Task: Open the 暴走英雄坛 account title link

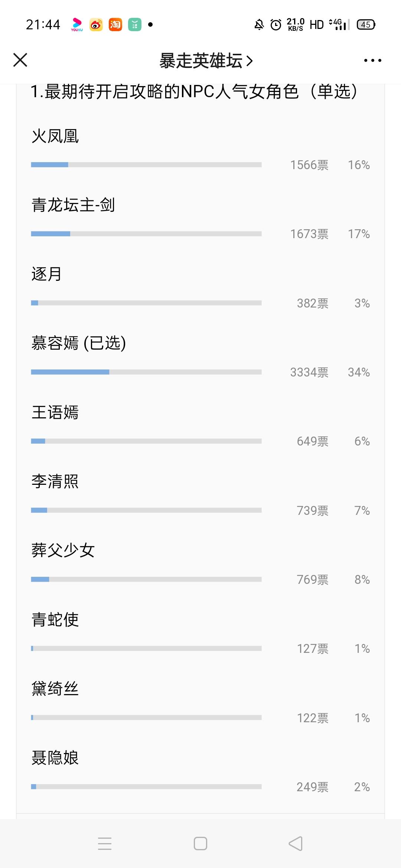Action: (206, 60)
